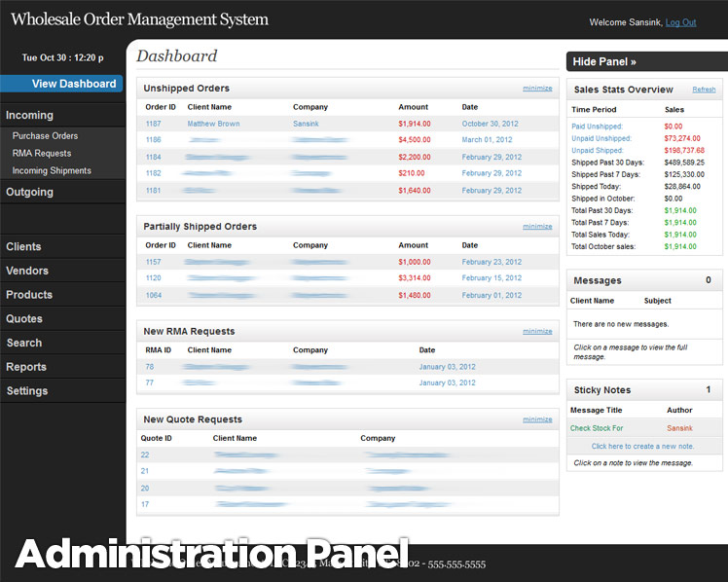Image resolution: width=728 pixels, height=582 pixels.
Task: Open Purchase Orders submenu item
Action: 45,136
